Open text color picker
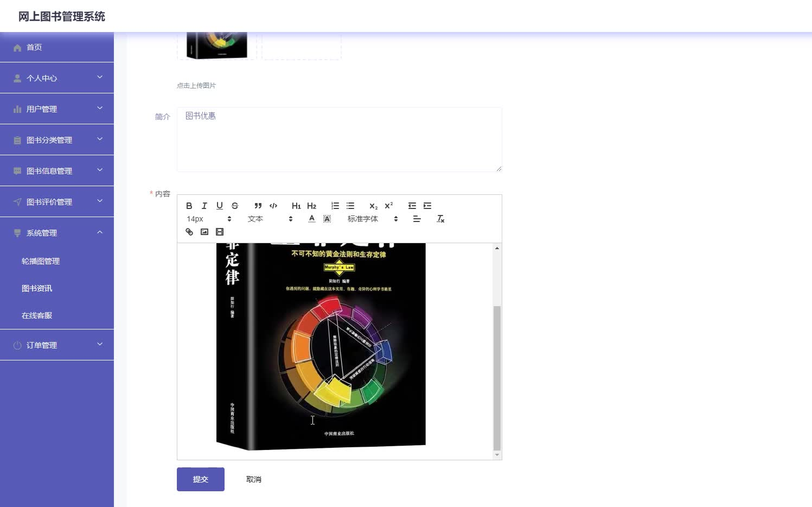The height and width of the screenshot is (507, 812). click(x=312, y=219)
